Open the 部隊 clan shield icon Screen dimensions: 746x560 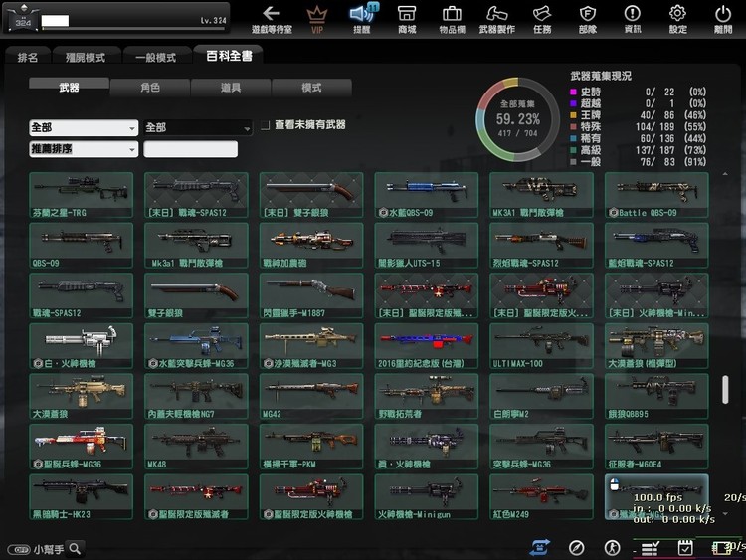click(x=588, y=19)
